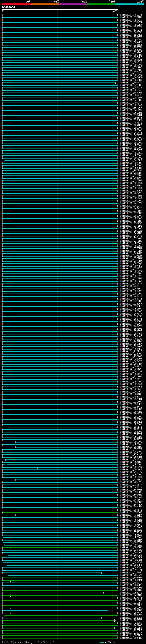Screen dimensions: 146x644
Task: Select hit UniRef100_A1CRJ8
Action: pos(131,352)
